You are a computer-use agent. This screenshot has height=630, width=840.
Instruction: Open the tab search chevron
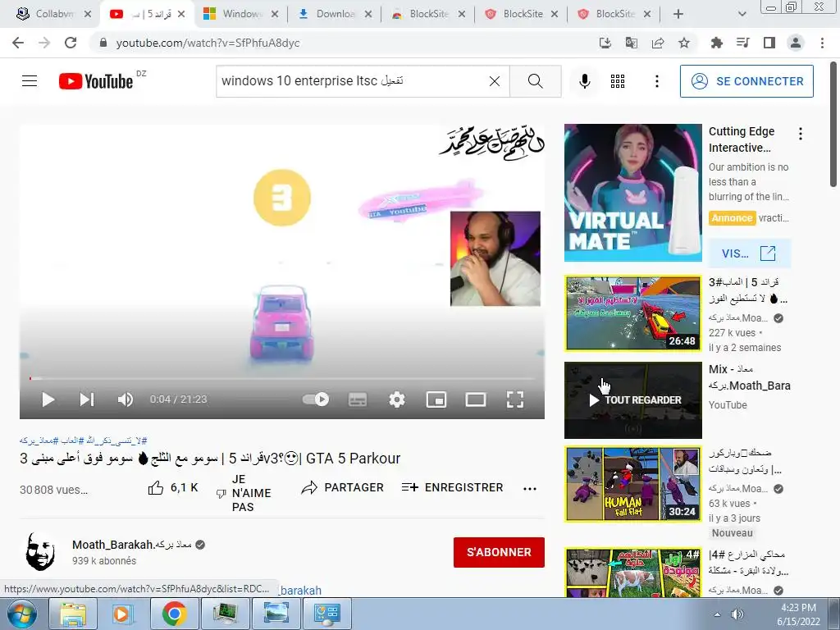pyautogui.click(x=742, y=14)
